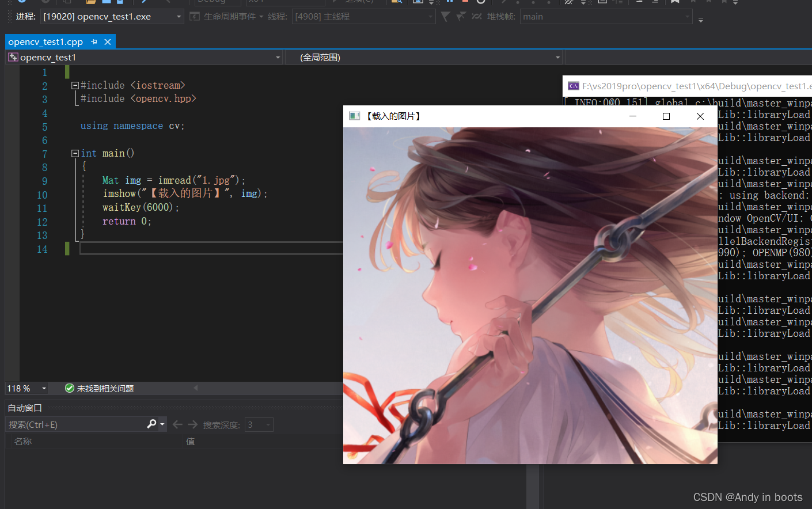Viewport: 812px width, 509px height.
Task: Click the thread filter funnel icon
Action: point(445,17)
